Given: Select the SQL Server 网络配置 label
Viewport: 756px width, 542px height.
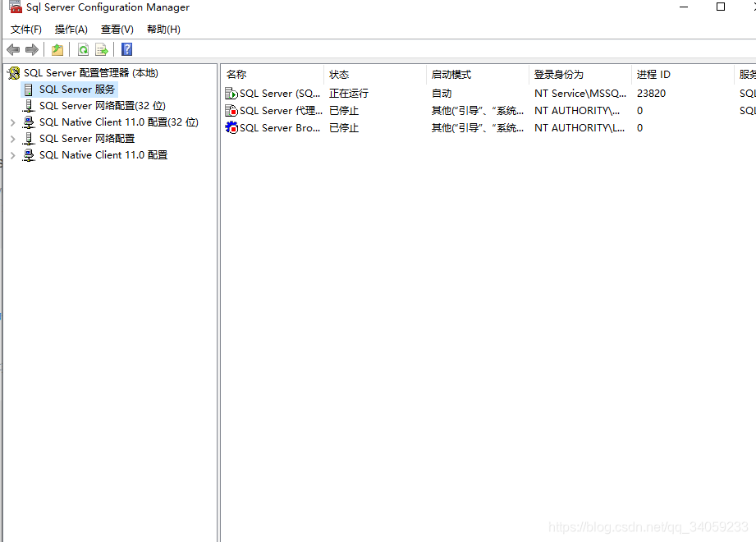Looking at the screenshot, I should (x=87, y=139).
